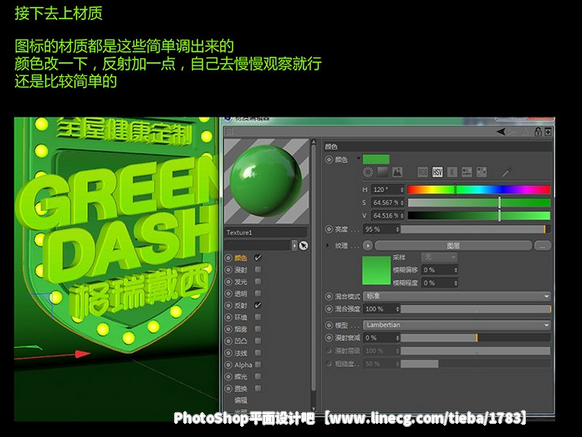Image resolution: width=582 pixels, height=437 pixels.
Task: Click small arrow beside the layer field
Action: [x=294, y=245]
